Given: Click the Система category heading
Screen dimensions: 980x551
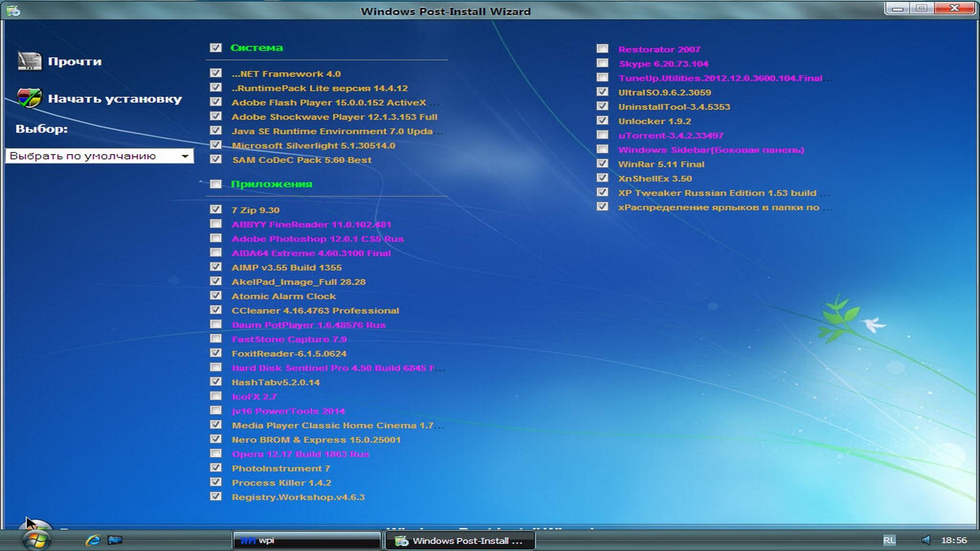Looking at the screenshot, I should (256, 48).
